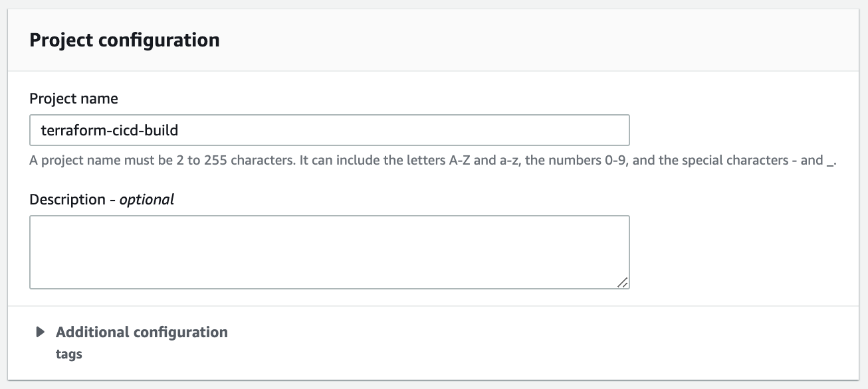Click the Project configuration heading
The width and height of the screenshot is (868, 389).
[x=125, y=40]
